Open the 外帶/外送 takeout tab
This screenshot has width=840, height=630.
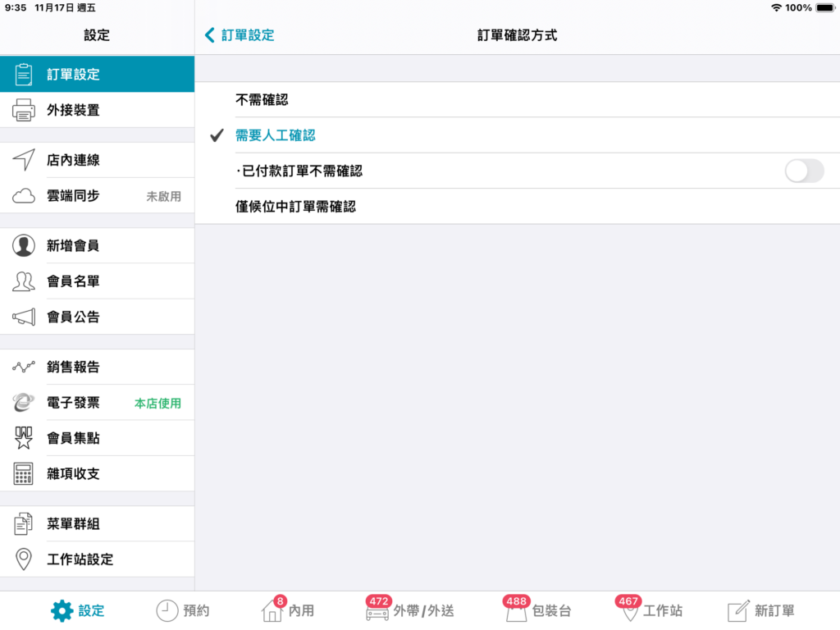tap(412, 610)
